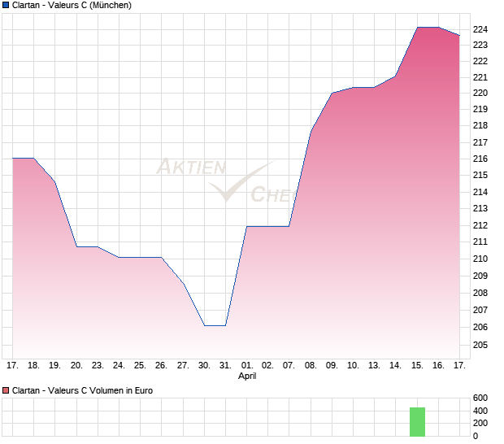504x444 pixels.
Task: Select the '01.' date on the x-axis
Action: [247, 366]
